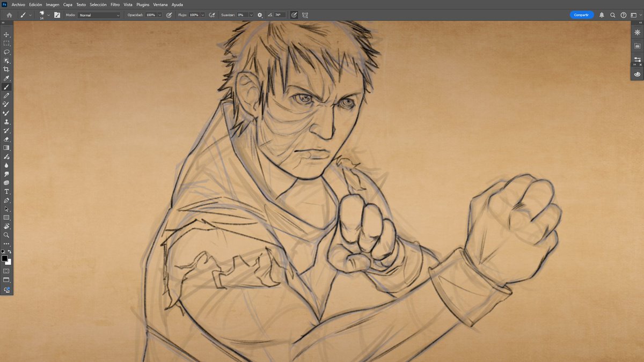The width and height of the screenshot is (644, 362).
Task: Select the History Brush tool
Action: click(6, 130)
